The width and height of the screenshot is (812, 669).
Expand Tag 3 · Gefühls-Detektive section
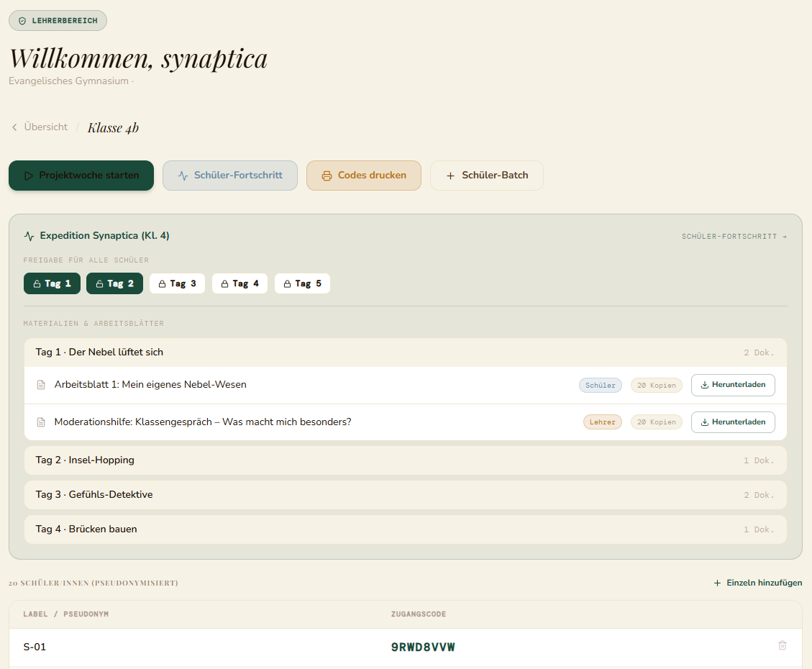click(x=406, y=494)
